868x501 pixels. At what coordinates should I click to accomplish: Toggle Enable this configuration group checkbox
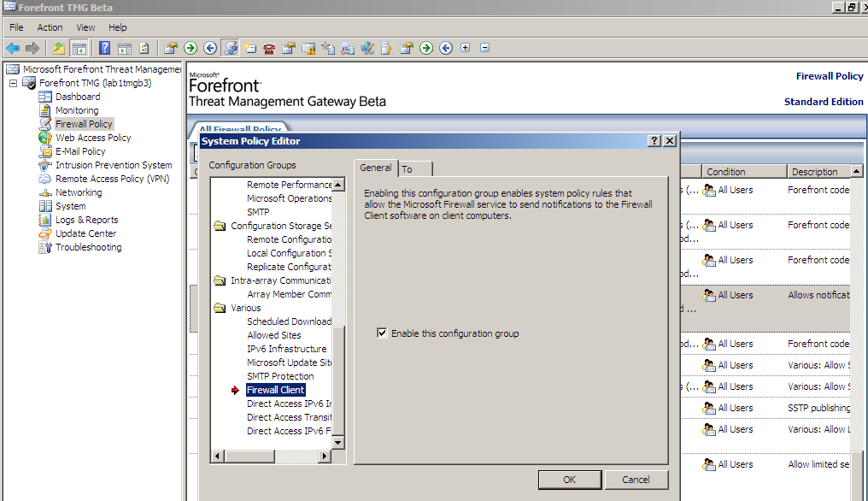[x=382, y=333]
